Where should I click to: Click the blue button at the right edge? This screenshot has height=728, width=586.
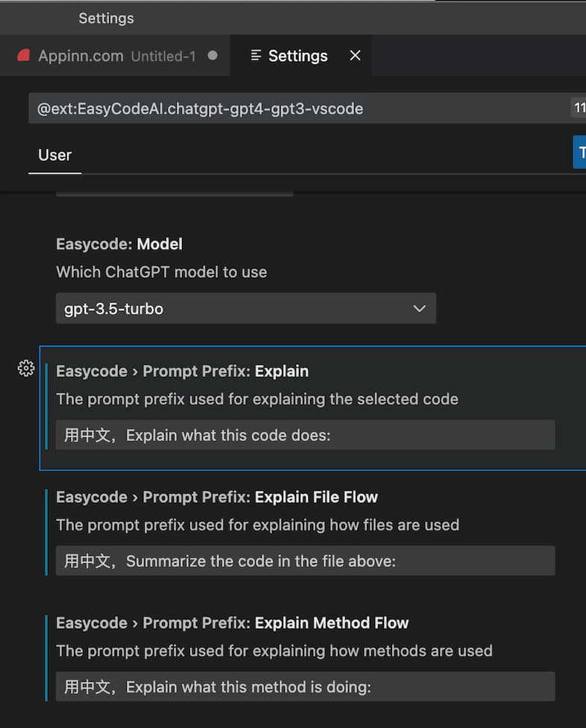click(579, 152)
